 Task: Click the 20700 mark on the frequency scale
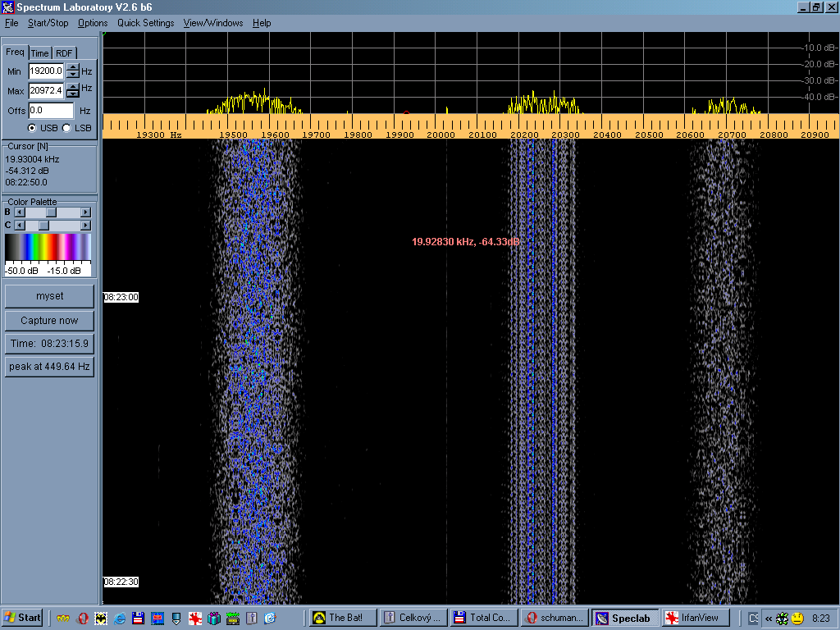pyautogui.click(x=732, y=135)
